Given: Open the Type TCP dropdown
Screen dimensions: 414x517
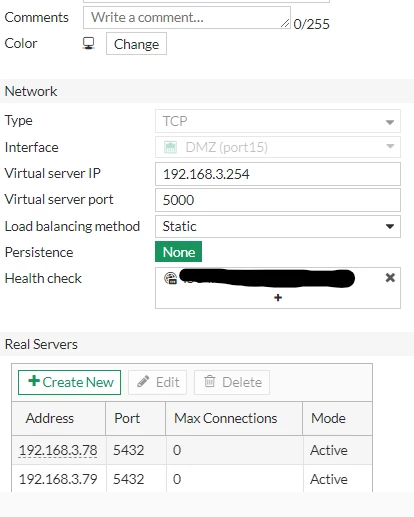Looking at the screenshot, I should pos(278,121).
